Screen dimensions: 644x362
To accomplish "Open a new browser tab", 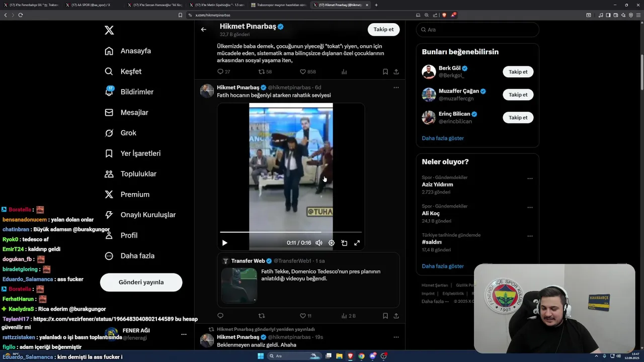I will click(376, 5).
